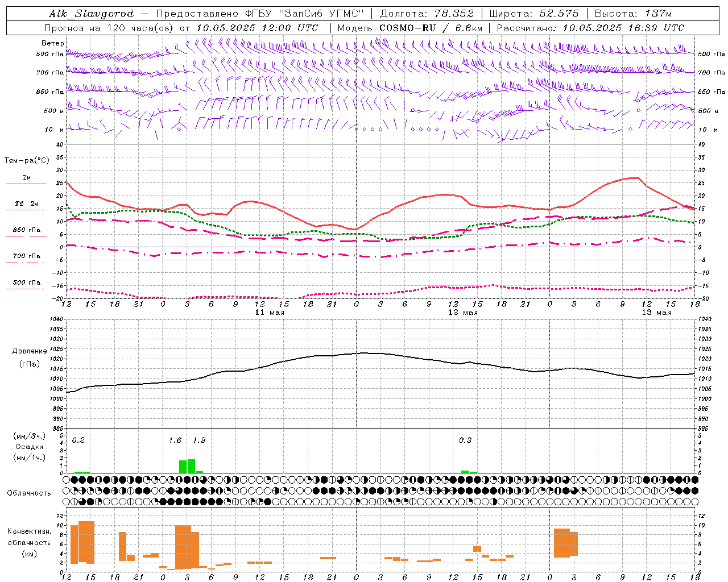Click the '(мм/3ч.)' precipitation unit label
The image size is (728, 582).
(30, 436)
